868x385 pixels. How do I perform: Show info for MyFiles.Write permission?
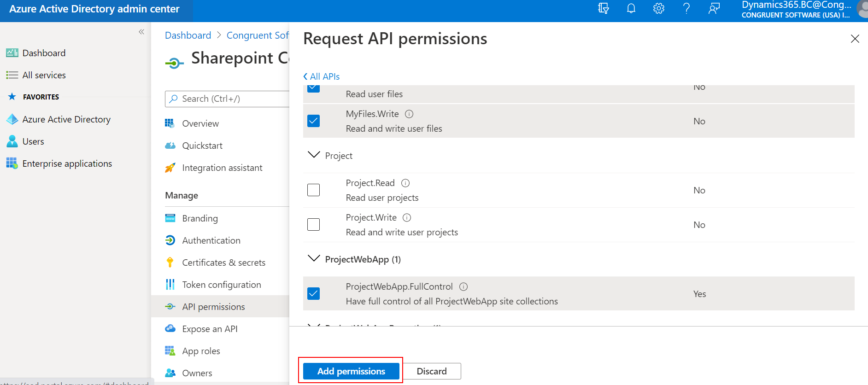(409, 114)
